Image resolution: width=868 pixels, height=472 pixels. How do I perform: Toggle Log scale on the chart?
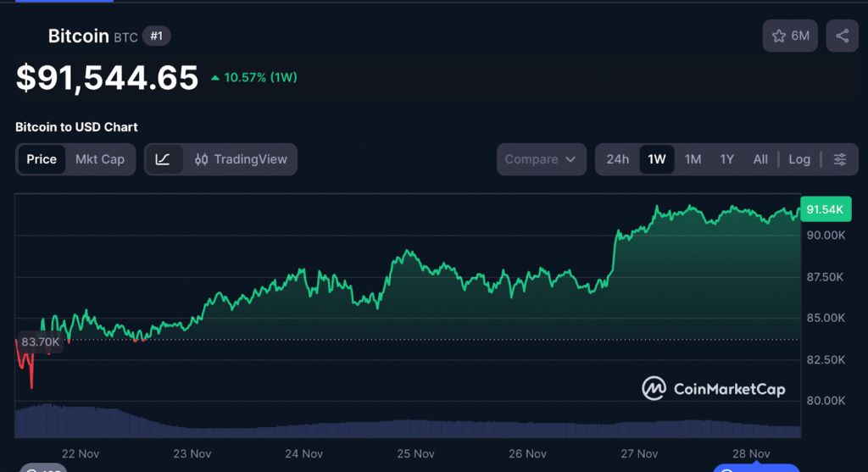click(798, 159)
